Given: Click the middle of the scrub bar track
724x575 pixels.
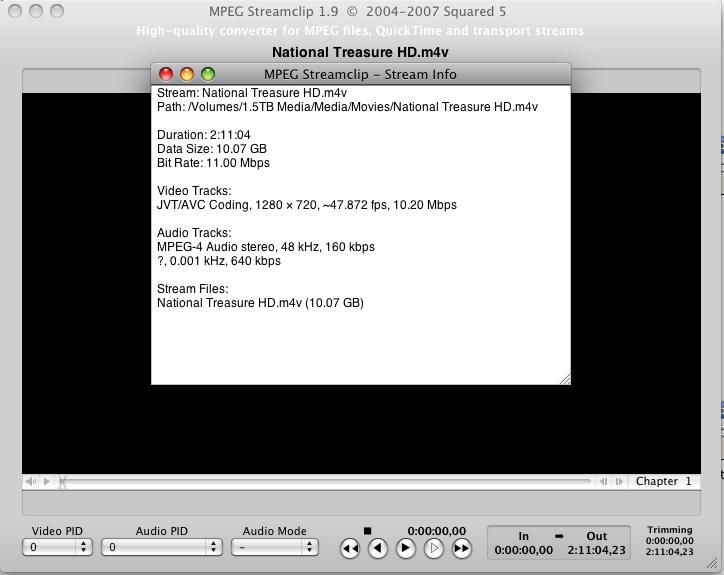Looking at the screenshot, I should click(326, 482).
